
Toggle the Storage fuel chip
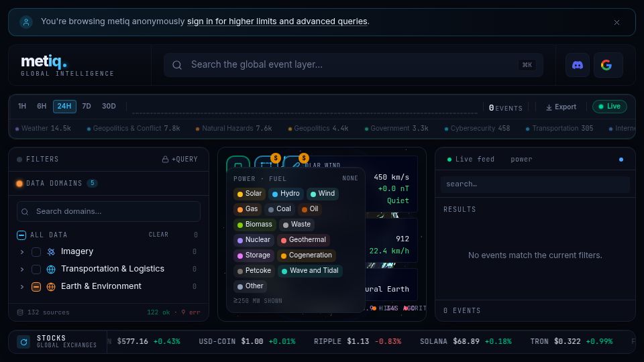coord(254,255)
